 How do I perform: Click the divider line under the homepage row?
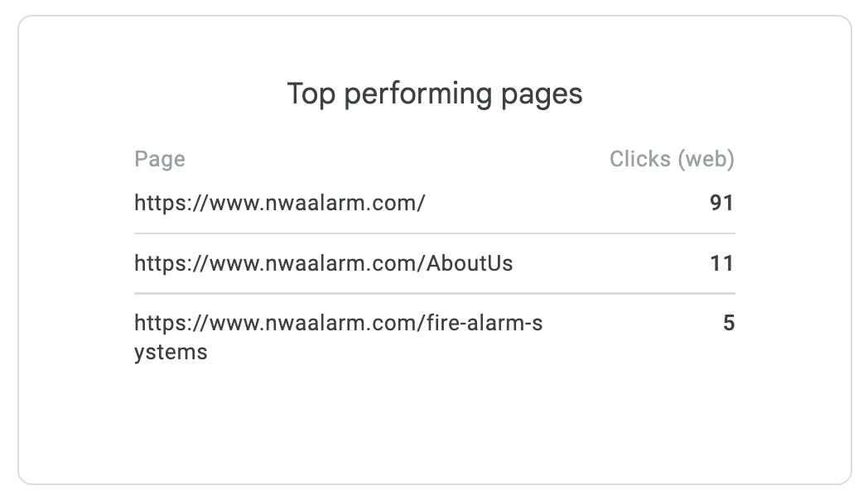(x=434, y=233)
